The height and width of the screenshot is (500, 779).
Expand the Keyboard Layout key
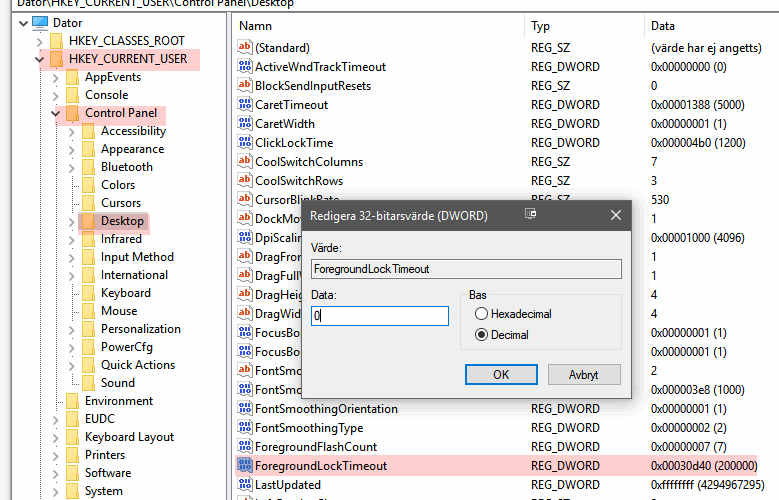tap(56, 437)
